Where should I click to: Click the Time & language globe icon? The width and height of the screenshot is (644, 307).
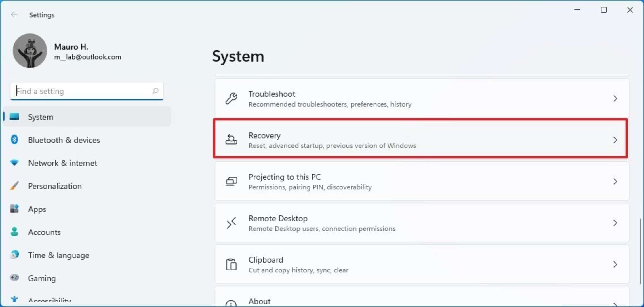[x=14, y=255]
